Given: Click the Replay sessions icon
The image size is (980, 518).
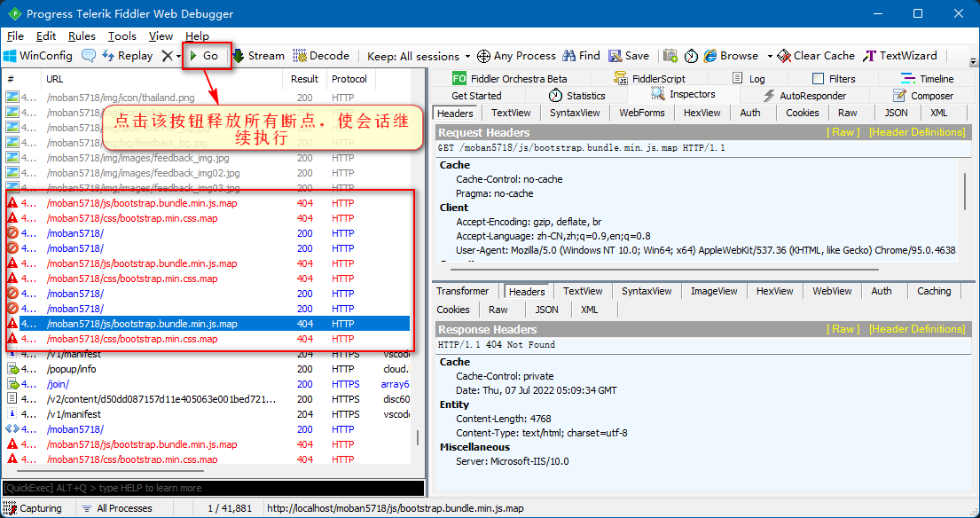Looking at the screenshot, I should click(x=108, y=56).
